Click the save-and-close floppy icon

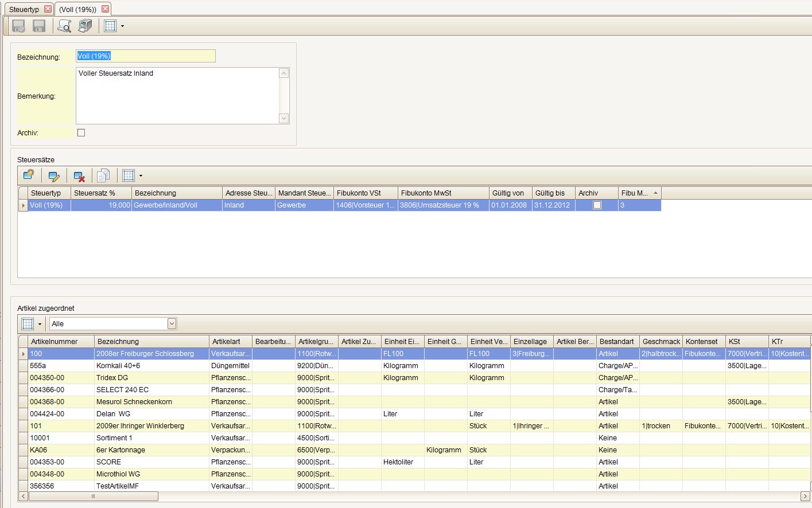pyautogui.click(x=18, y=26)
